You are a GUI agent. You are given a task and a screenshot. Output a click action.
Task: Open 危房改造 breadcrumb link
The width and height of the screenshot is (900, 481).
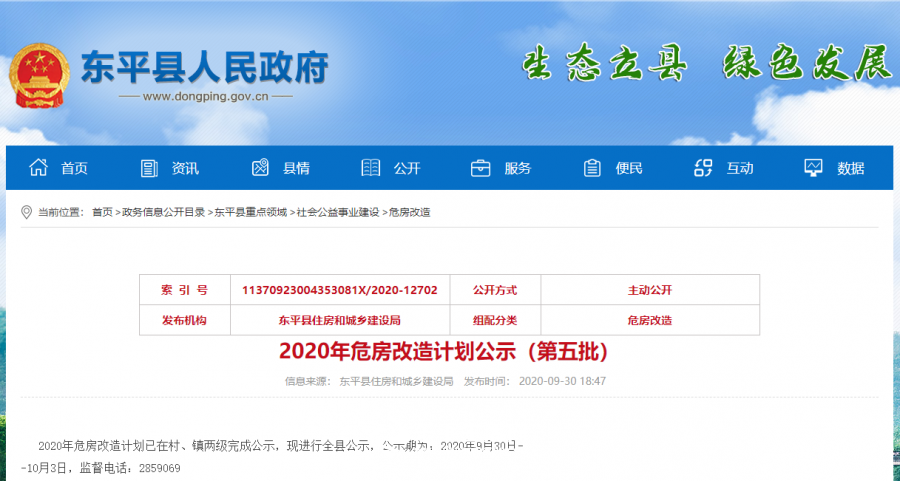(409, 212)
